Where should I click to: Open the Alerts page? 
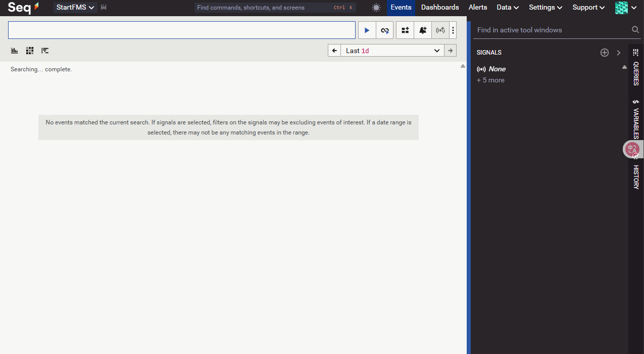pyautogui.click(x=478, y=8)
